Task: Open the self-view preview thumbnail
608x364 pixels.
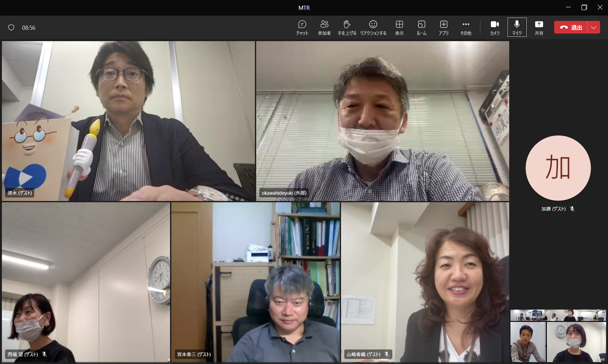Action: [558, 336]
